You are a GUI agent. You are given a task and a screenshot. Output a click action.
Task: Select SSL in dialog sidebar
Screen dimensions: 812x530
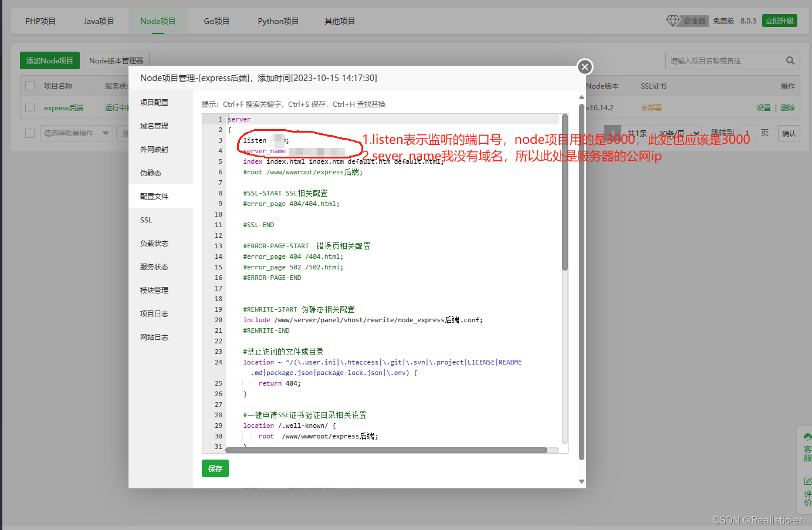pos(161,220)
